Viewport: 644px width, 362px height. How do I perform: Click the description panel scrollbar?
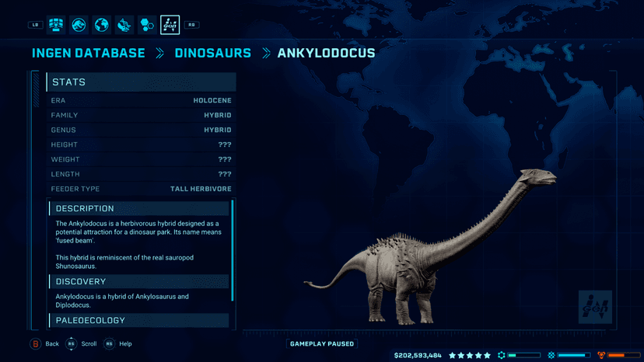coord(233,250)
